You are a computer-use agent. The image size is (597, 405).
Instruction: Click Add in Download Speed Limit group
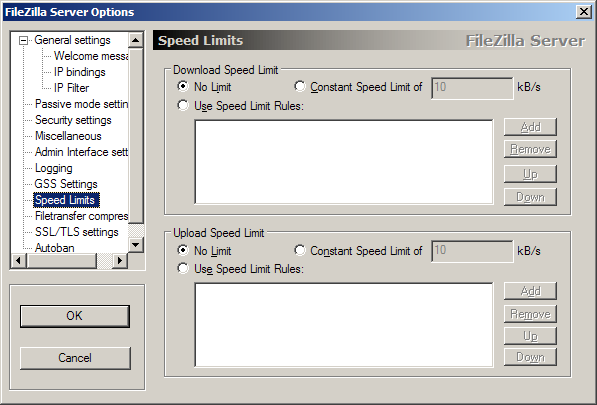pyautogui.click(x=530, y=127)
